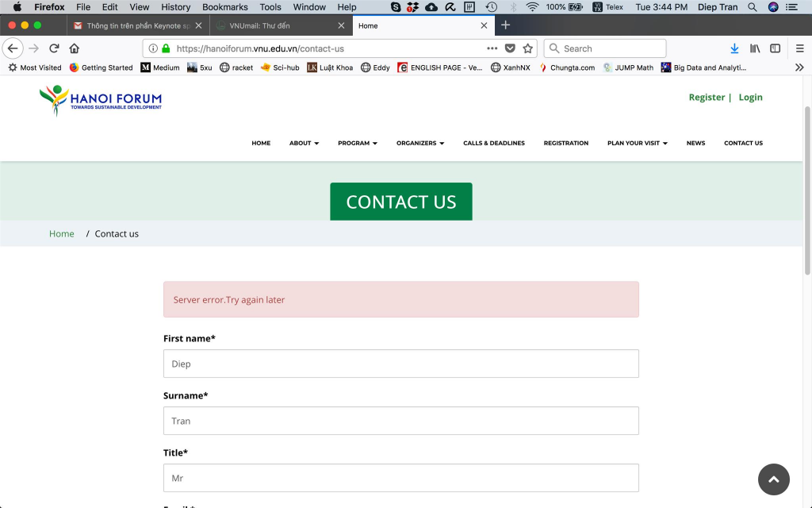Click the Login link
Image resolution: width=812 pixels, height=508 pixels.
point(750,98)
